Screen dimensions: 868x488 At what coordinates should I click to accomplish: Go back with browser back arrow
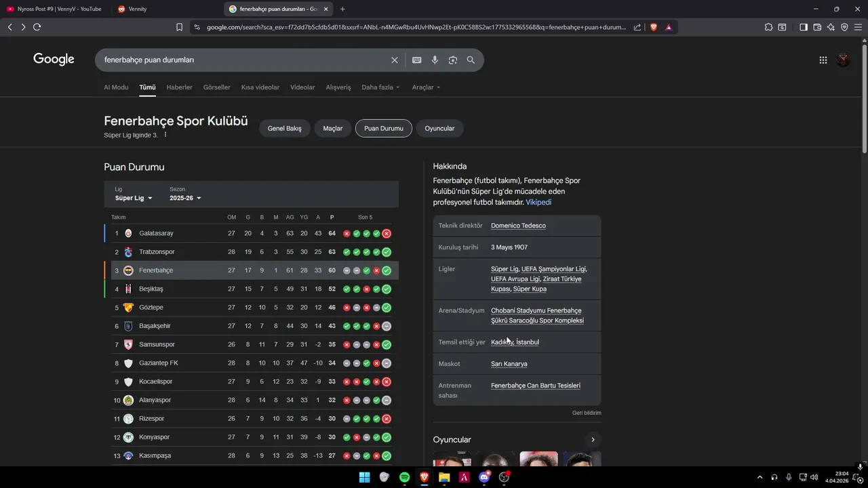10,27
